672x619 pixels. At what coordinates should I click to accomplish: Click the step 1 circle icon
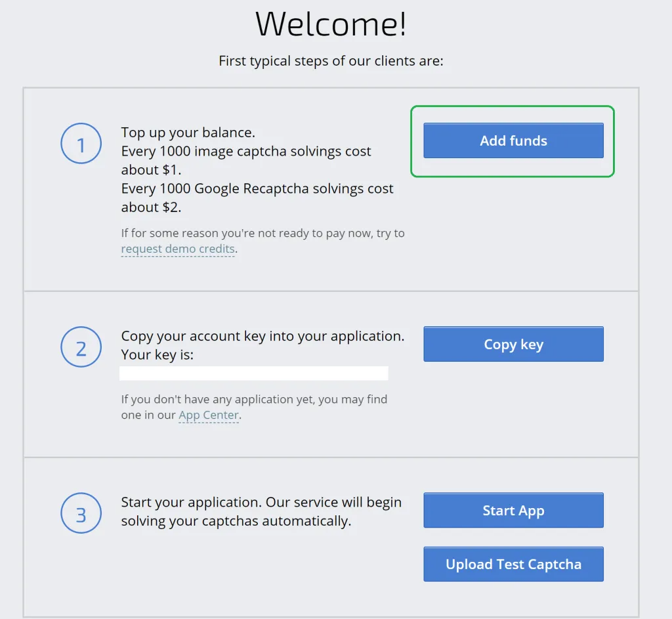pos(81,144)
